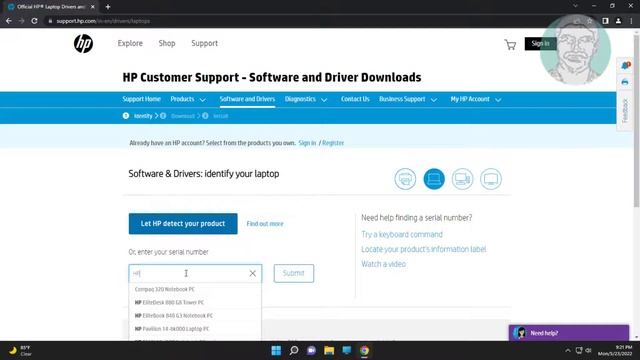Open a new browser tab
The image size is (640, 360).
(x=108, y=7)
